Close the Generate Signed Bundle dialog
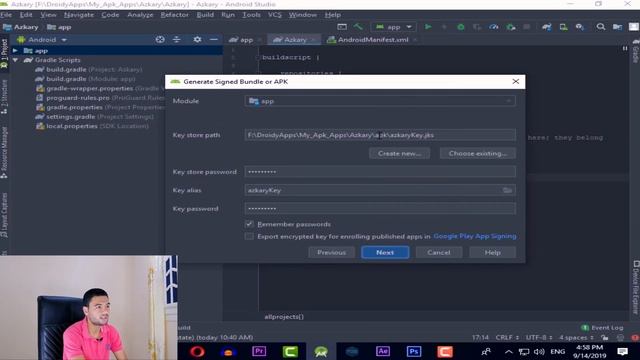 coord(516,82)
